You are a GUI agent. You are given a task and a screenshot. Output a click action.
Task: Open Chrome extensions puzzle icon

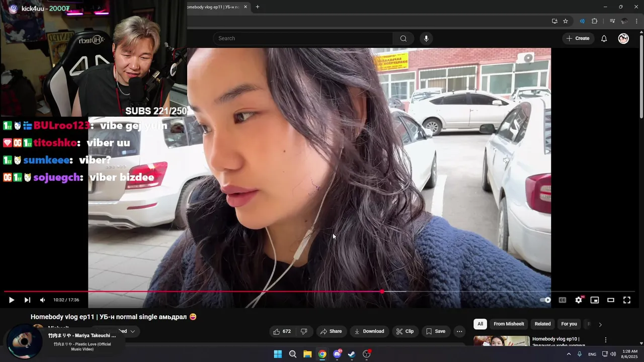(595, 21)
